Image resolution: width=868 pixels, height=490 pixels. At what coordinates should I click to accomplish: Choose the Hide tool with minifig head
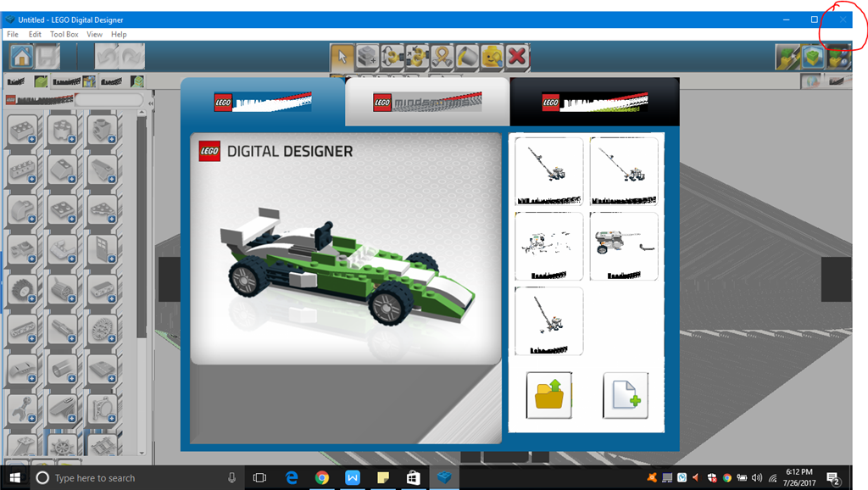pyautogui.click(x=492, y=57)
